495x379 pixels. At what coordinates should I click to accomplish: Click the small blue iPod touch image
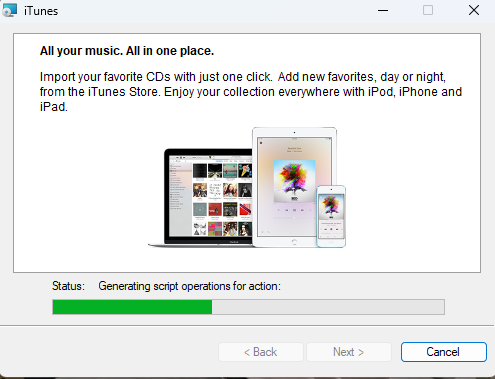tap(331, 216)
